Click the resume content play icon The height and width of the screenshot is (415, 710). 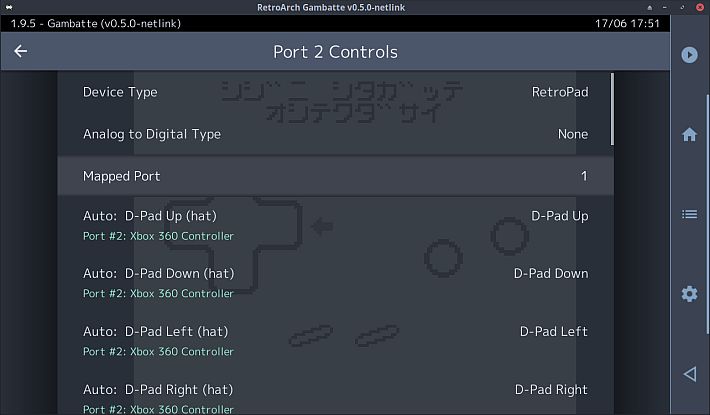click(x=689, y=55)
